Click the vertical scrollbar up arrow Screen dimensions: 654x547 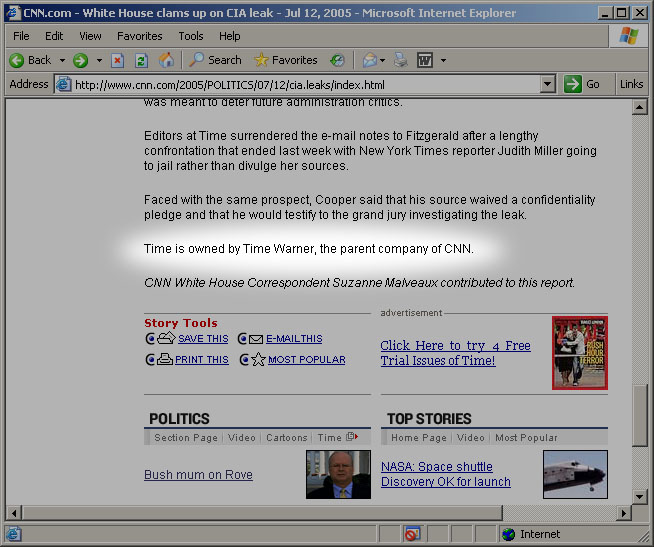point(639,108)
